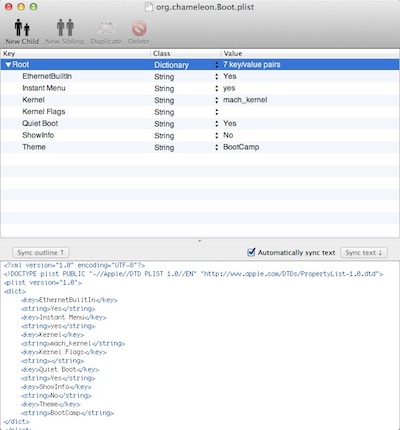Screen dimensions: 400x430
Task: Click the ShowInfo value No
Action: pyautogui.click(x=228, y=135)
